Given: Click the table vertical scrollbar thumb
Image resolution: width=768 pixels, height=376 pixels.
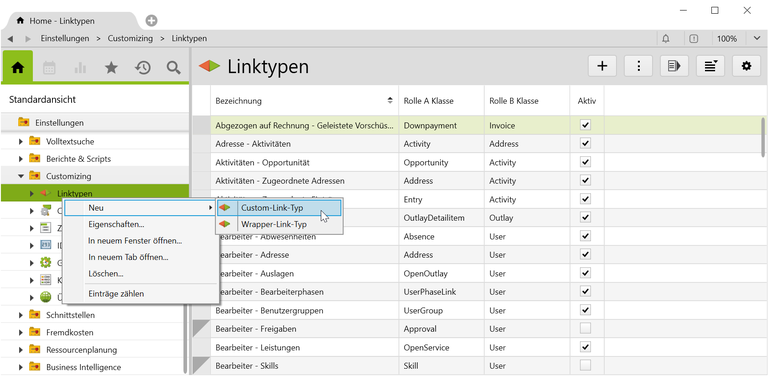Looking at the screenshot, I should [763, 137].
